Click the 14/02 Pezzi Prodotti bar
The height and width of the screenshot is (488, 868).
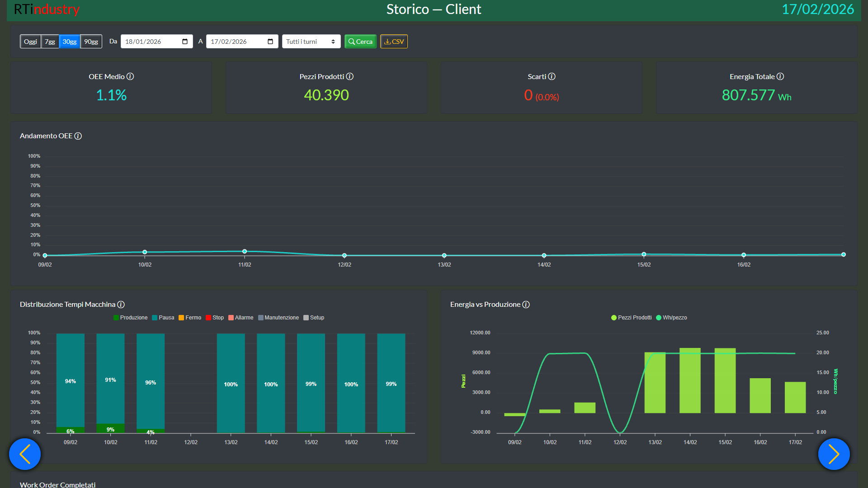coord(690,380)
